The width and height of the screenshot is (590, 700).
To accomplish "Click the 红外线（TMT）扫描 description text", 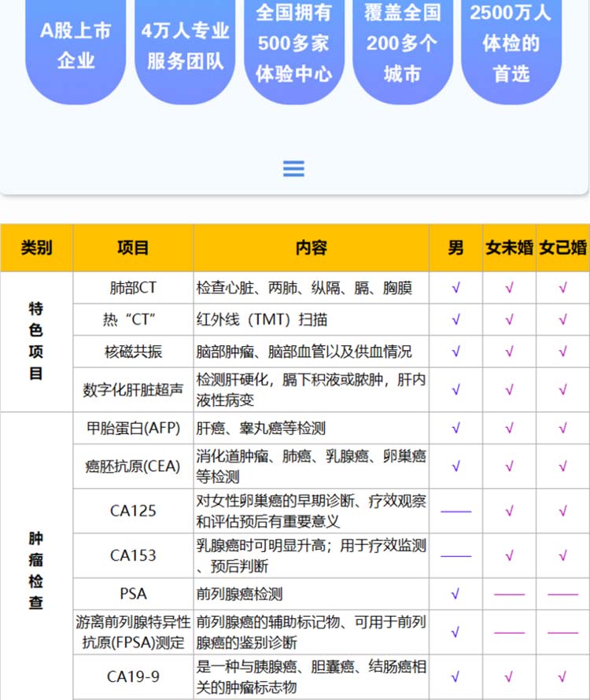I will [x=262, y=319].
